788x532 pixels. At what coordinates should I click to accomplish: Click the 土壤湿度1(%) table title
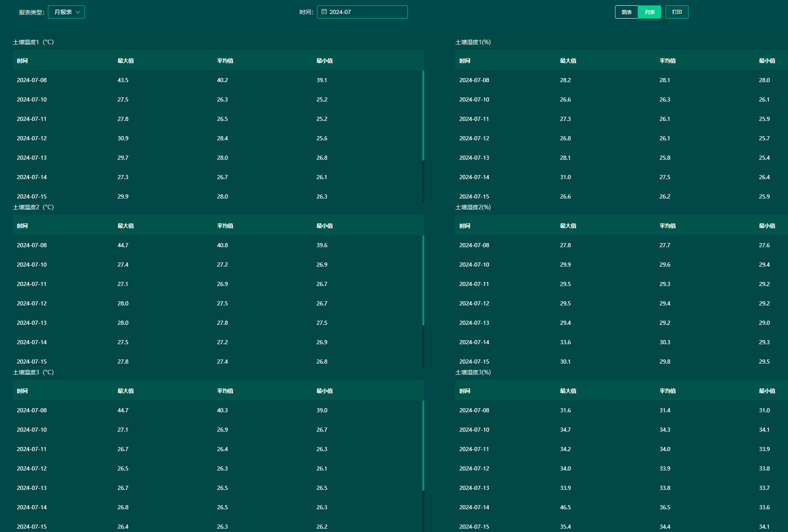tap(473, 42)
